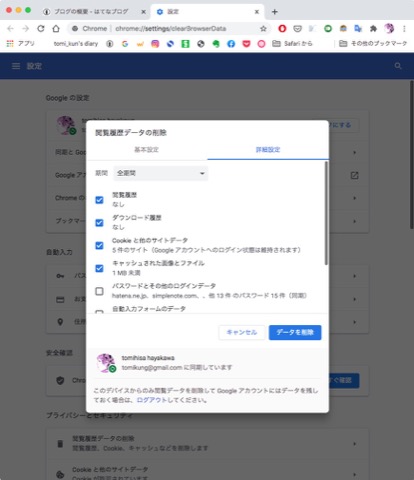Open the アプリ apps shortcut
The width and height of the screenshot is (414, 480).
pyautogui.click(x=21, y=44)
